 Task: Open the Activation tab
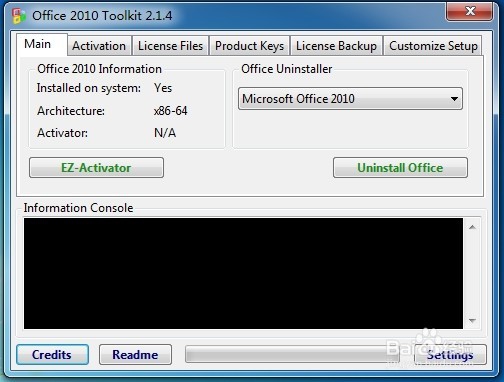point(99,46)
